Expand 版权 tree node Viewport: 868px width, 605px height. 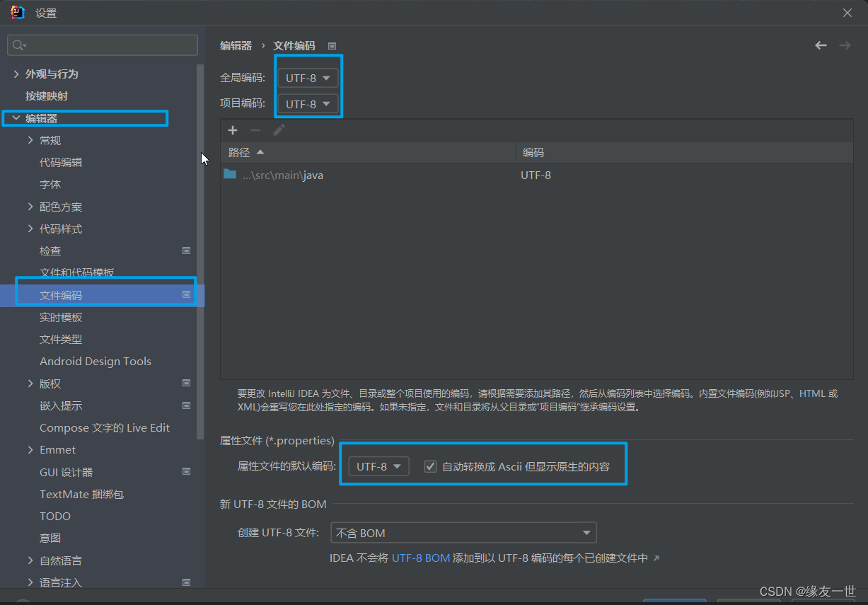30,383
